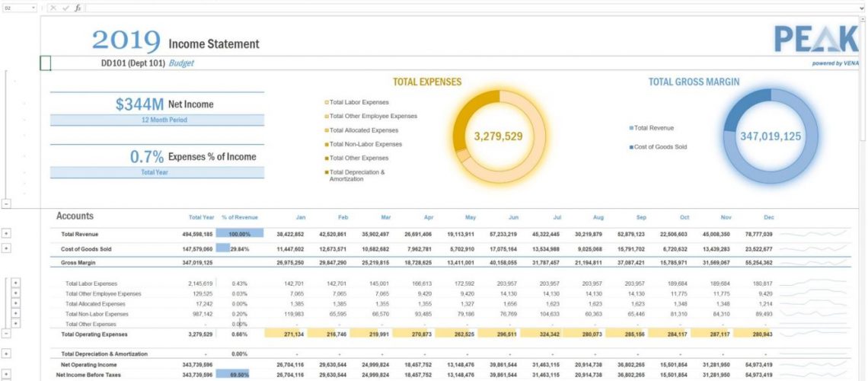Image resolution: width=868 pixels, height=381 pixels.
Task: Expand the Total Allocated Expenses row group
Action: click(x=15, y=303)
